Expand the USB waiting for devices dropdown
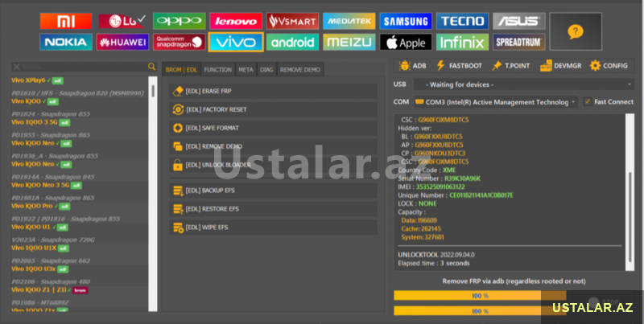644x324 pixels. coord(524,84)
